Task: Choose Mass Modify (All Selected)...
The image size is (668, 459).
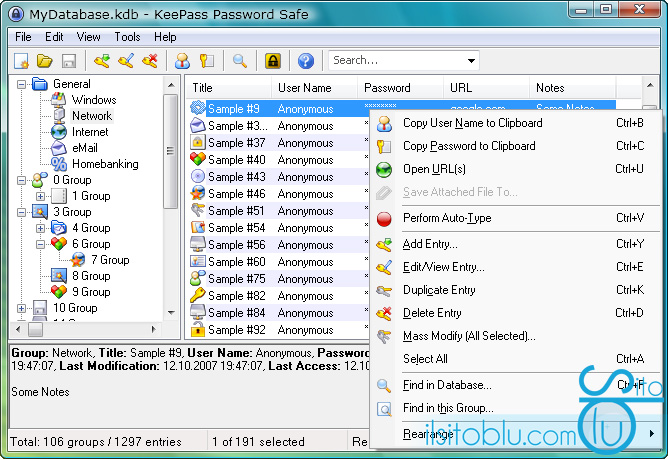Action: click(515, 336)
